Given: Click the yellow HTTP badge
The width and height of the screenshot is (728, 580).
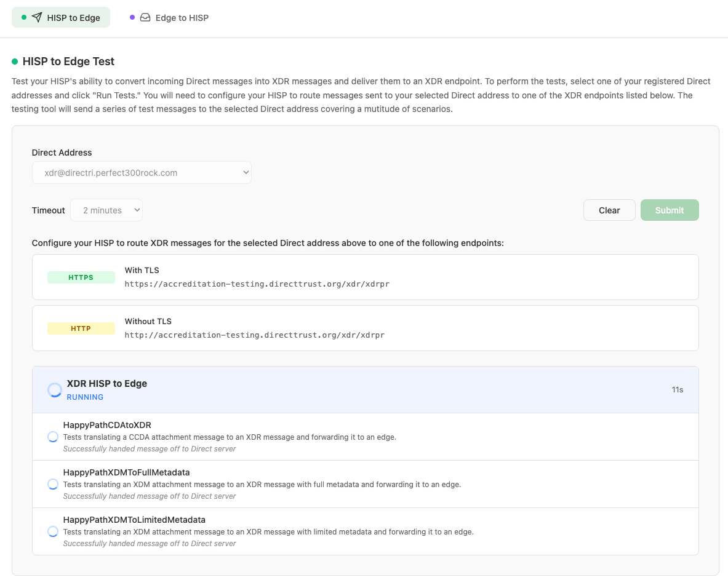Looking at the screenshot, I should tap(81, 328).
